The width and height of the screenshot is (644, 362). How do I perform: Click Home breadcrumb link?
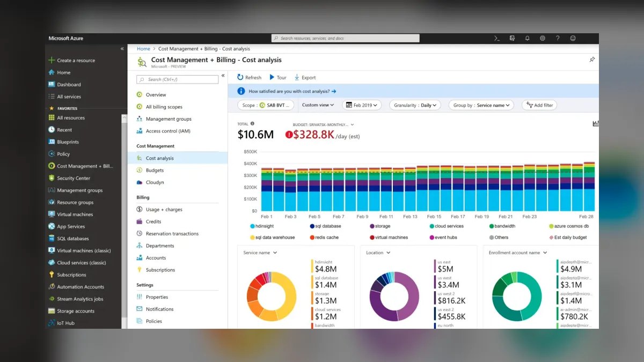pos(143,49)
